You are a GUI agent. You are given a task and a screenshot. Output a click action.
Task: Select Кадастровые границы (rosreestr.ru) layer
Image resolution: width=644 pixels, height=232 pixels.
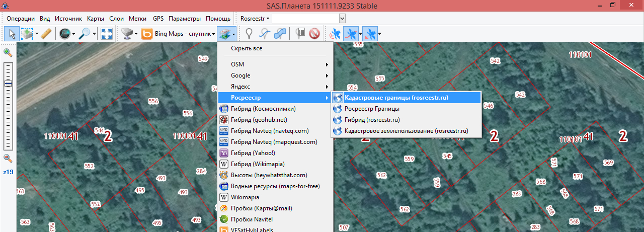[396, 98]
